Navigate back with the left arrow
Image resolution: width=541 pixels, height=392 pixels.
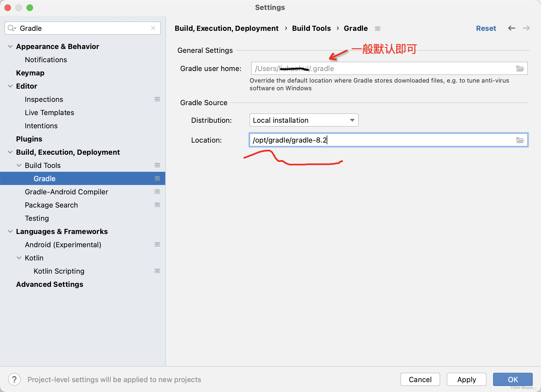pyautogui.click(x=512, y=28)
